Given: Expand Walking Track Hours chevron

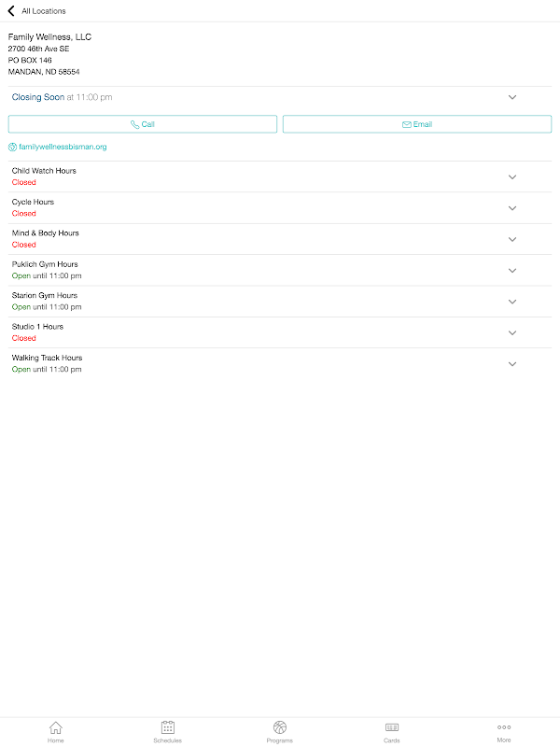Looking at the screenshot, I should coord(512,364).
